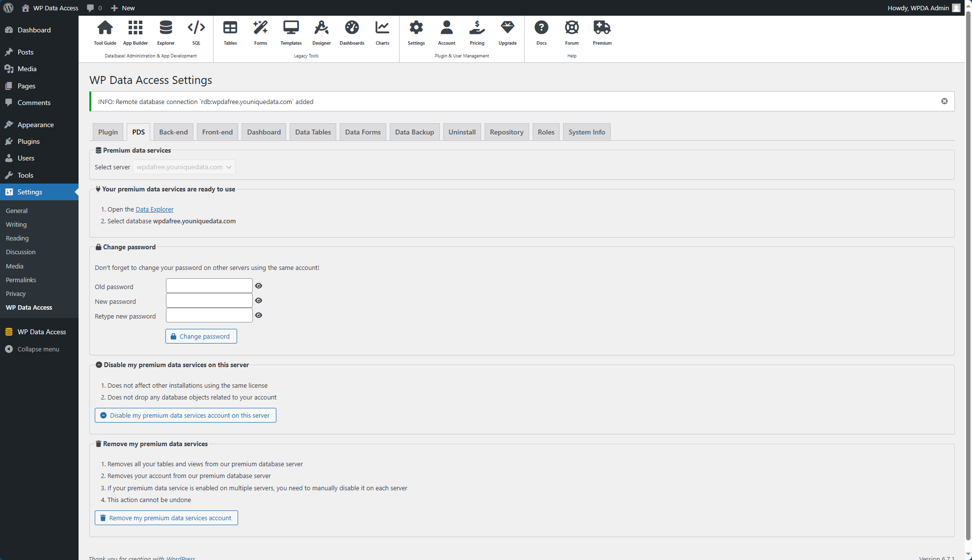Screen dimensions: 972x560
Task: Expand the Howdy, WPDA Admin menu
Action: (924, 8)
